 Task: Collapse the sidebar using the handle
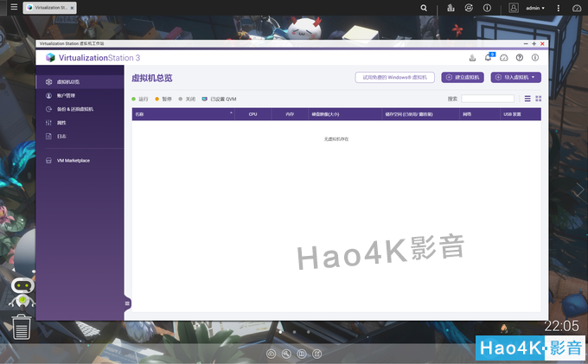coord(127,303)
